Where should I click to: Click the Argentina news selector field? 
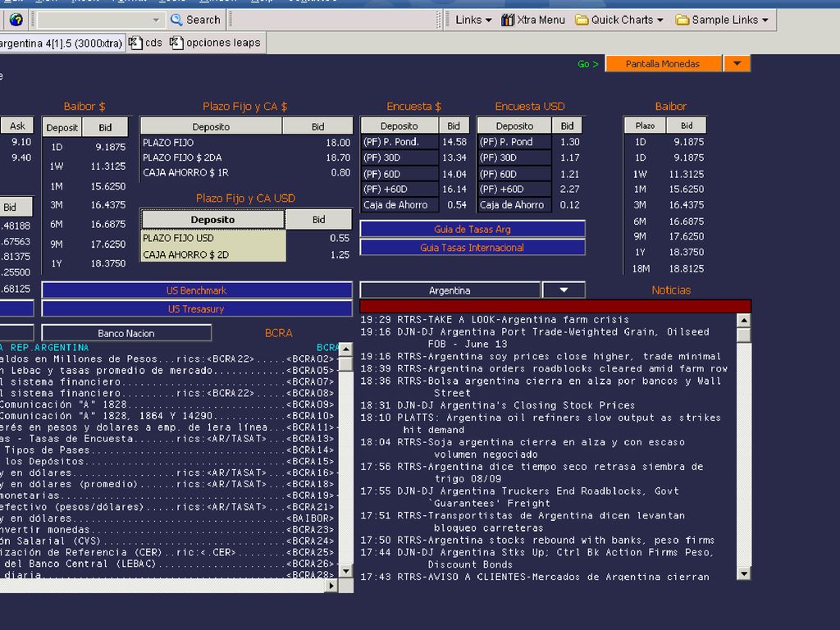coord(450,290)
